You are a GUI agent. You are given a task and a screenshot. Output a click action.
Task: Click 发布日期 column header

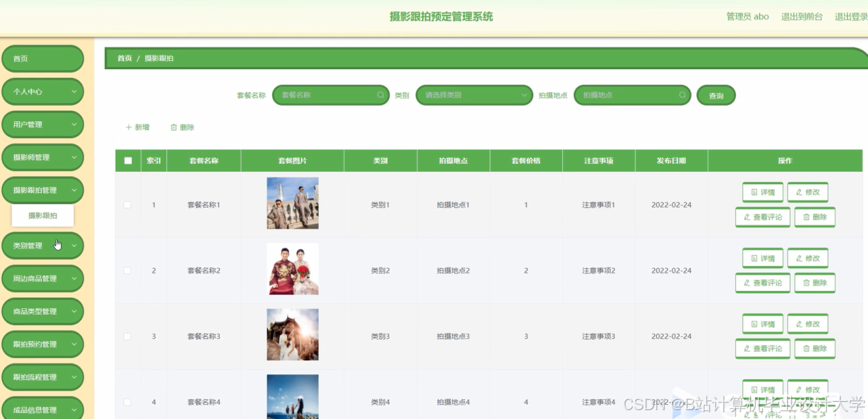click(671, 161)
